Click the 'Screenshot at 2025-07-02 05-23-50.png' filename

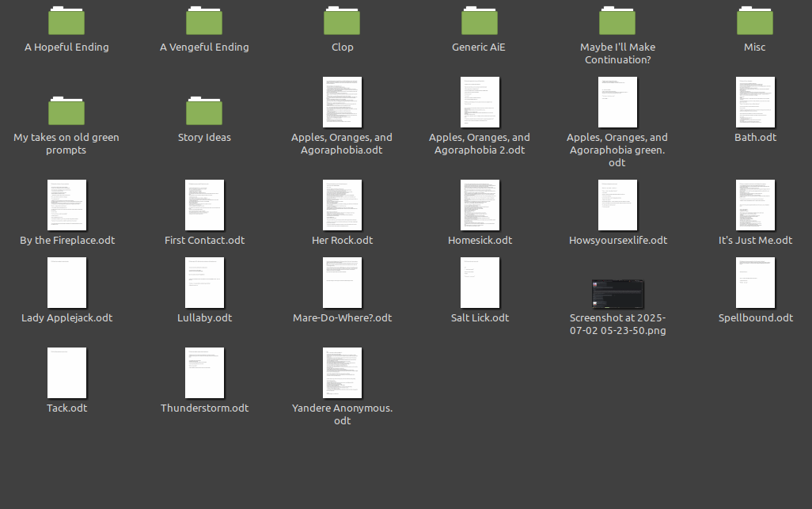[x=618, y=324]
